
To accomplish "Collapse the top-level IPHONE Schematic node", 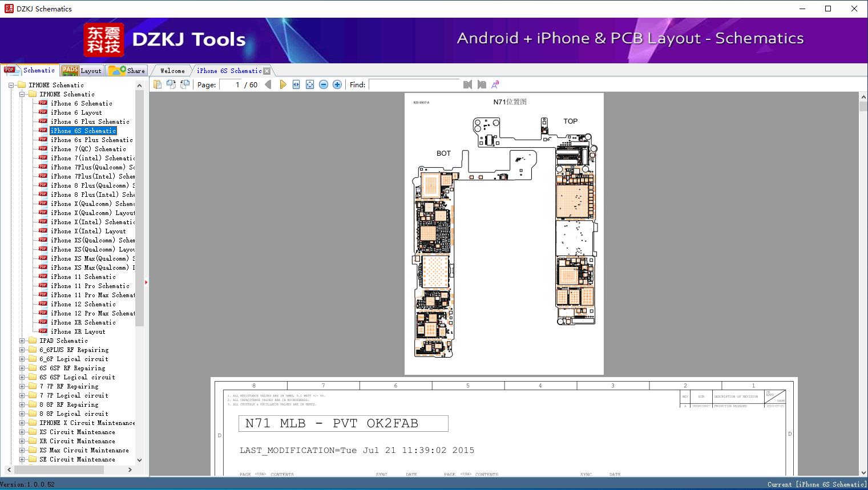I will pos(11,85).
